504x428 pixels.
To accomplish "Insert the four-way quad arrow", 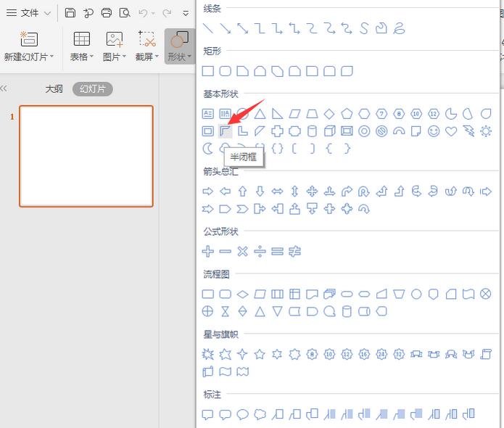I will point(312,192).
